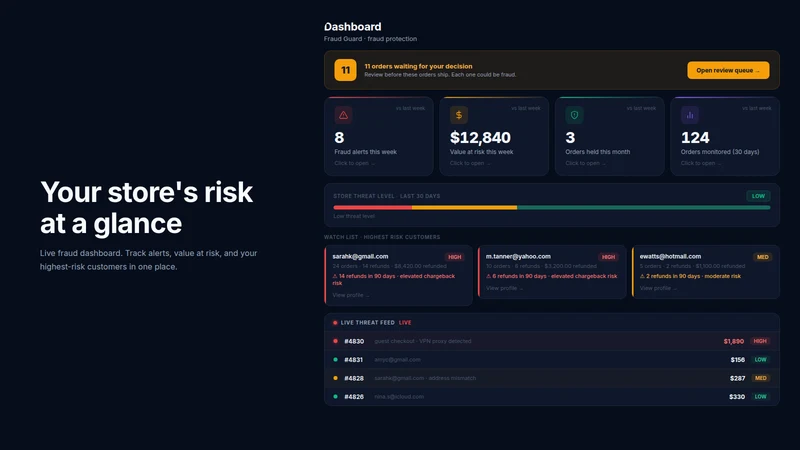Screen dimensions: 800x450
Task: Click the purple bar chart icon
Action: [x=690, y=115]
